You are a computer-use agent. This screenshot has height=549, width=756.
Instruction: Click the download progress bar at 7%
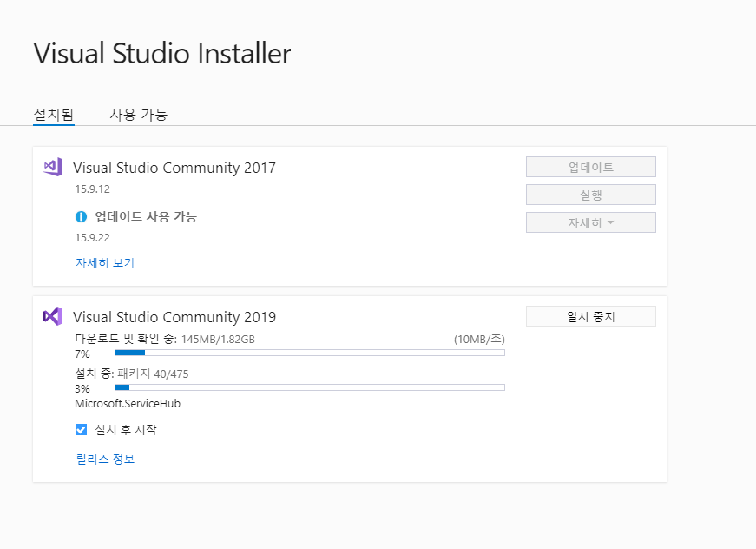pyautogui.click(x=310, y=353)
